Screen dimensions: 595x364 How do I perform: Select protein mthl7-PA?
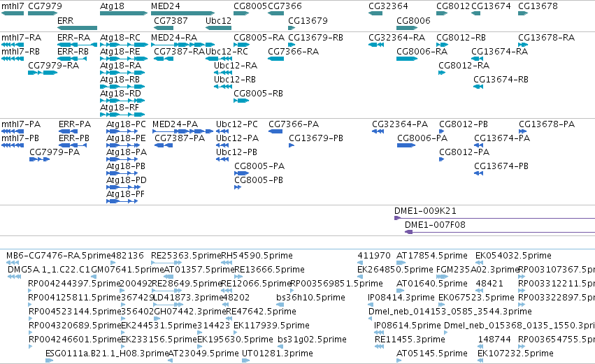coord(21,124)
